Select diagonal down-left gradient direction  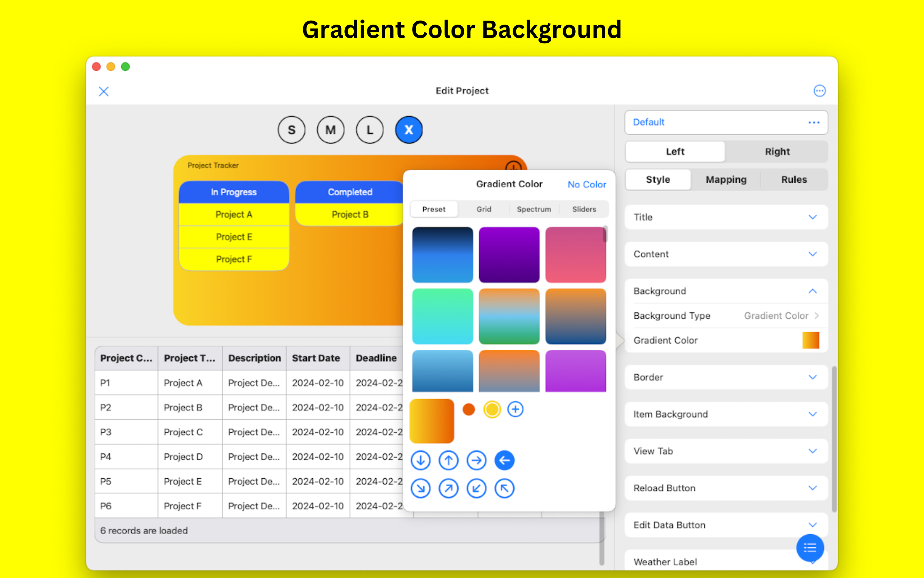[x=476, y=488]
